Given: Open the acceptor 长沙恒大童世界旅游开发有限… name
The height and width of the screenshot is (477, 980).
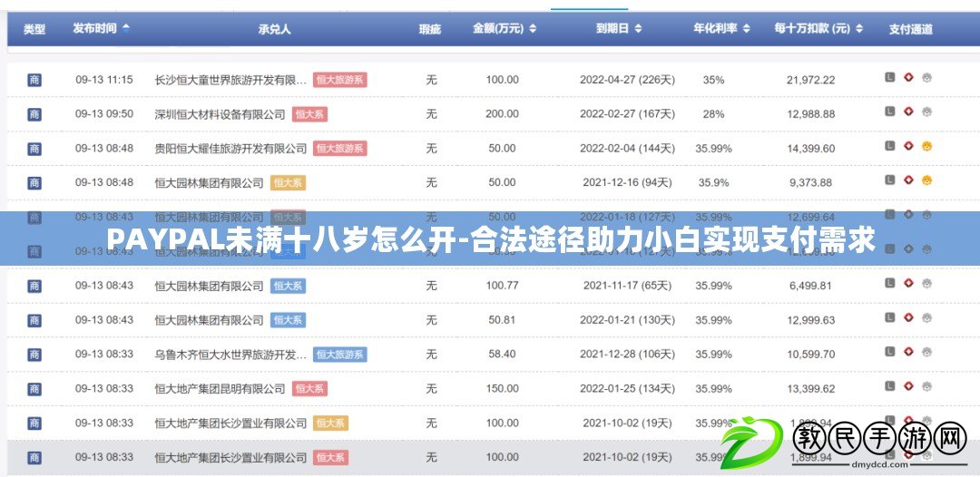Looking at the screenshot, I should click(x=230, y=80).
